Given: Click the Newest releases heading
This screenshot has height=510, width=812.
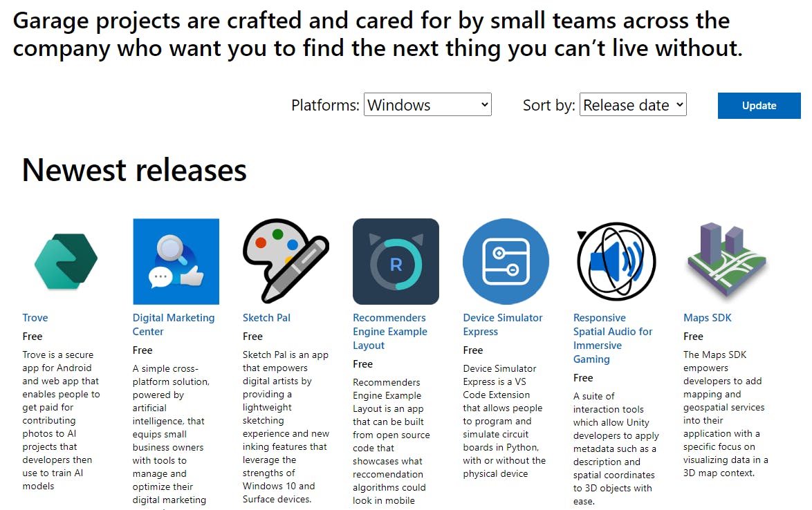Looking at the screenshot, I should click(135, 170).
